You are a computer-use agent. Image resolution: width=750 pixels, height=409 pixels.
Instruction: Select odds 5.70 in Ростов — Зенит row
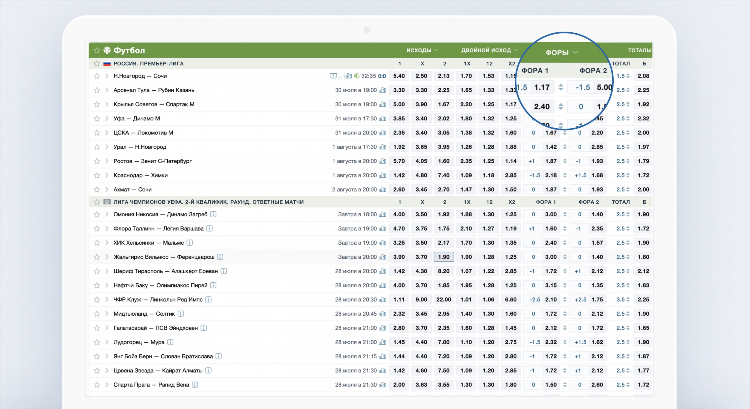[x=399, y=161]
